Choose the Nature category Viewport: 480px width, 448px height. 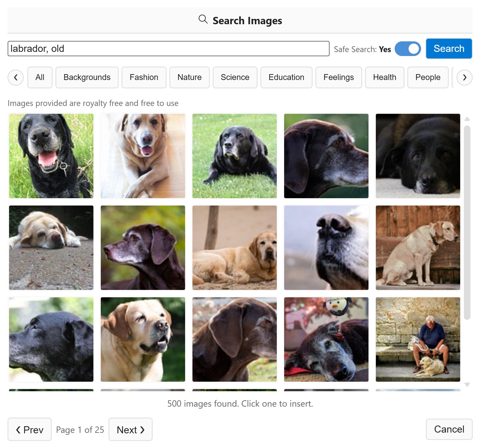(189, 77)
